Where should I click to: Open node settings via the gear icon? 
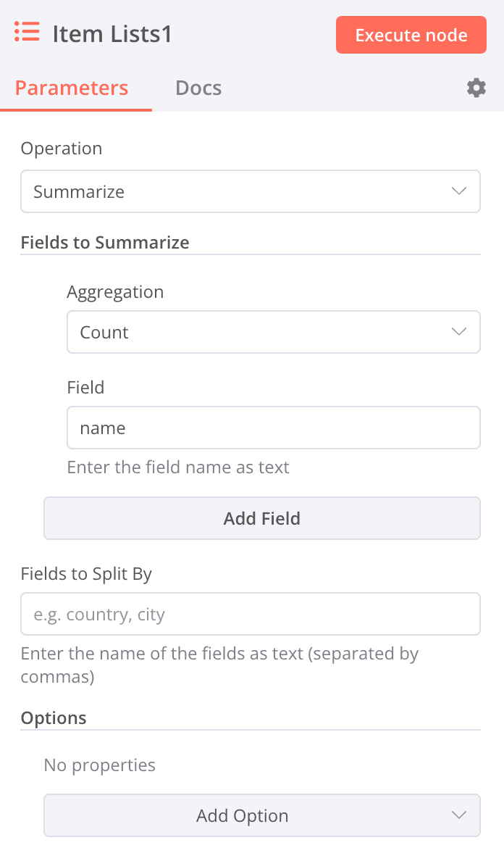click(x=476, y=88)
